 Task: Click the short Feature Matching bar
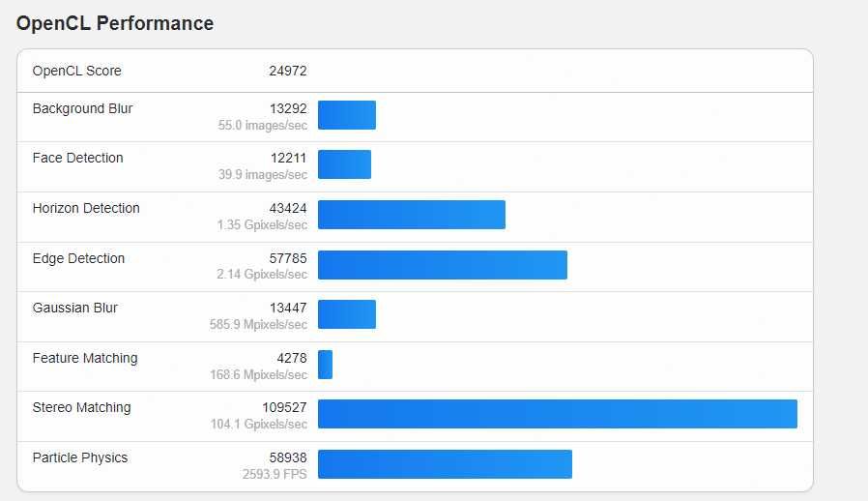325,365
